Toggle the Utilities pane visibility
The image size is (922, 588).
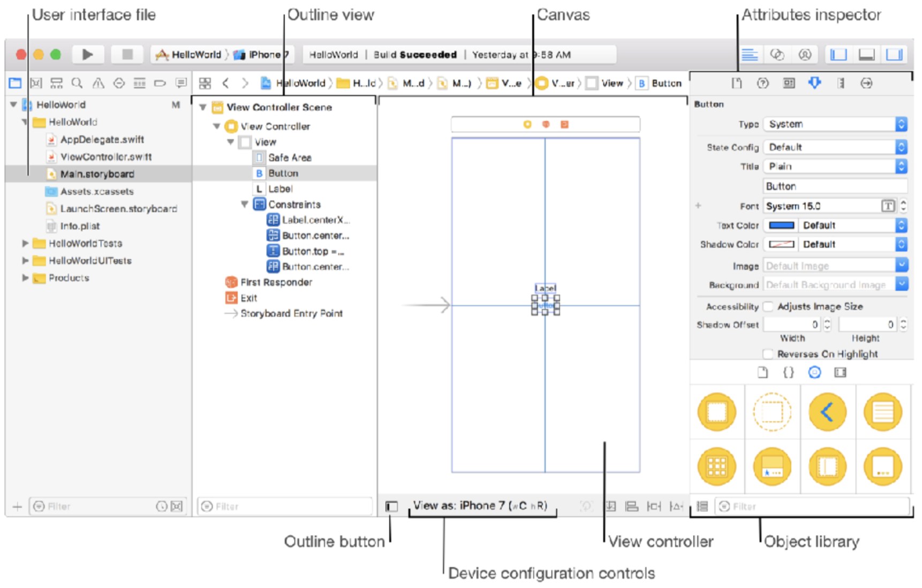894,54
